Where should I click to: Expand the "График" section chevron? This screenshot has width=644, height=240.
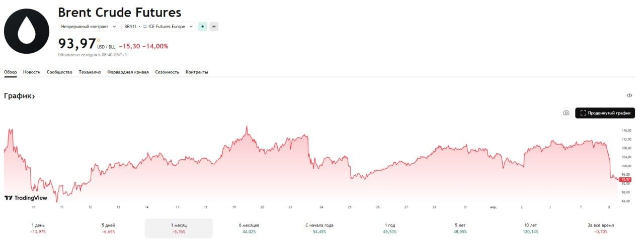pos(33,96)
